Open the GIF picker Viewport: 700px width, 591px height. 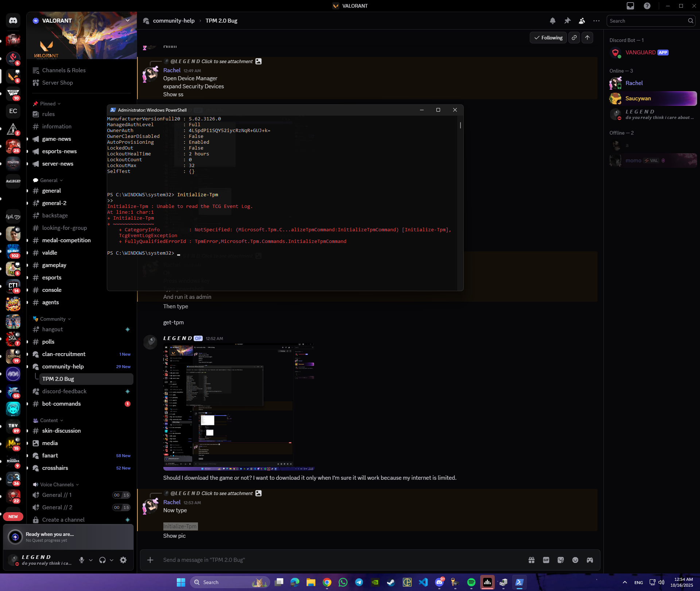pos(546,560)
